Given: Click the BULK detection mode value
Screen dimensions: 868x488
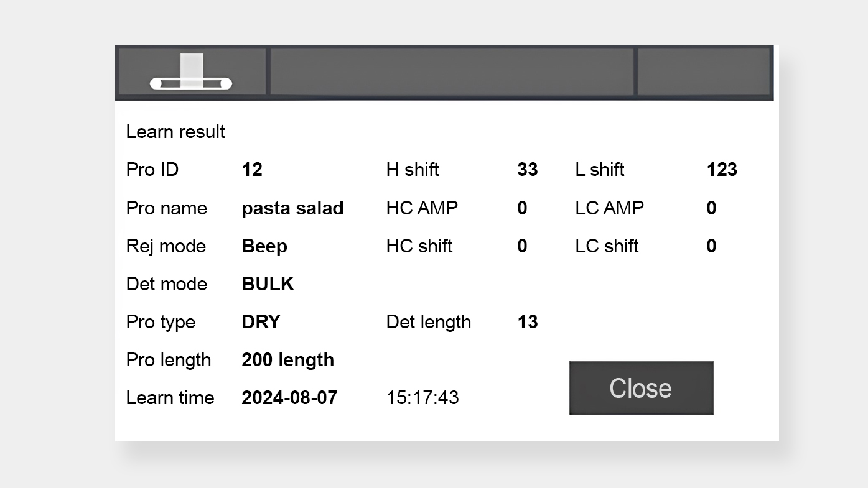Looking at the screenshot, I should (x=268, y=284).
